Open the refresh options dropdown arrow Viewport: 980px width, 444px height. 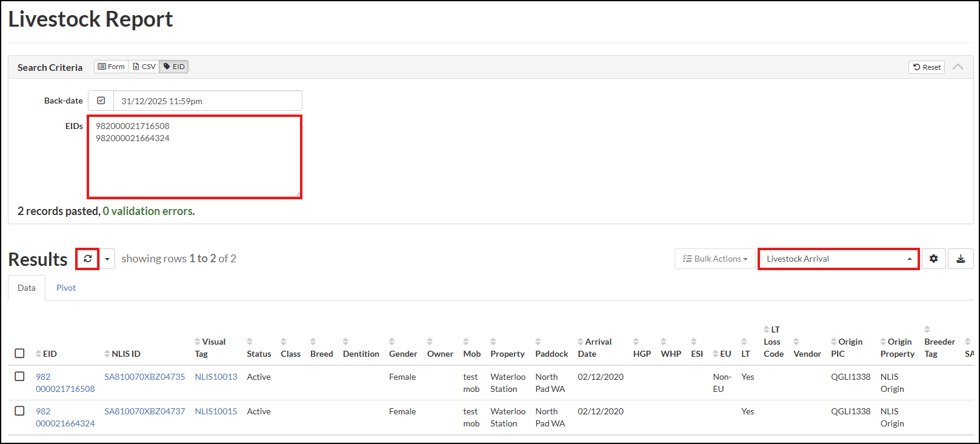tap(107, 259)
